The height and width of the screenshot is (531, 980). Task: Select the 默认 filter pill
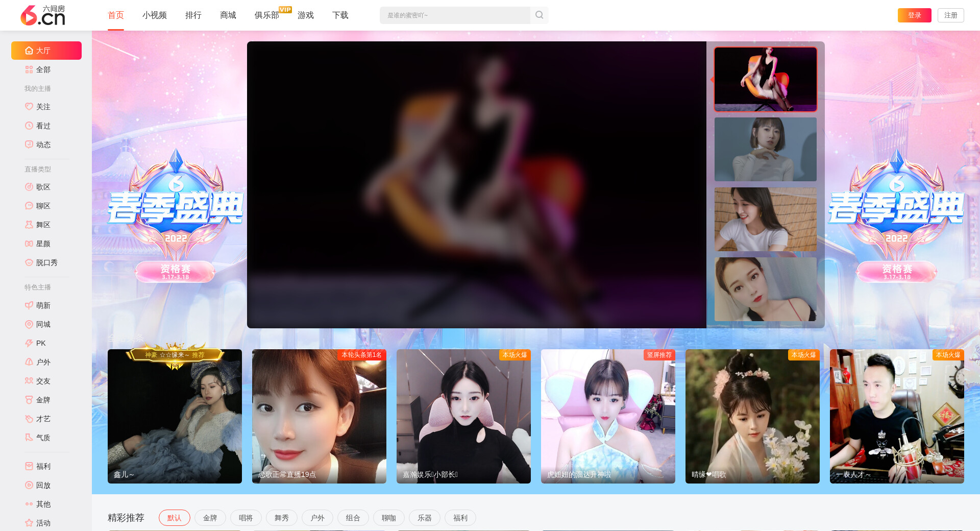point(174,518)
